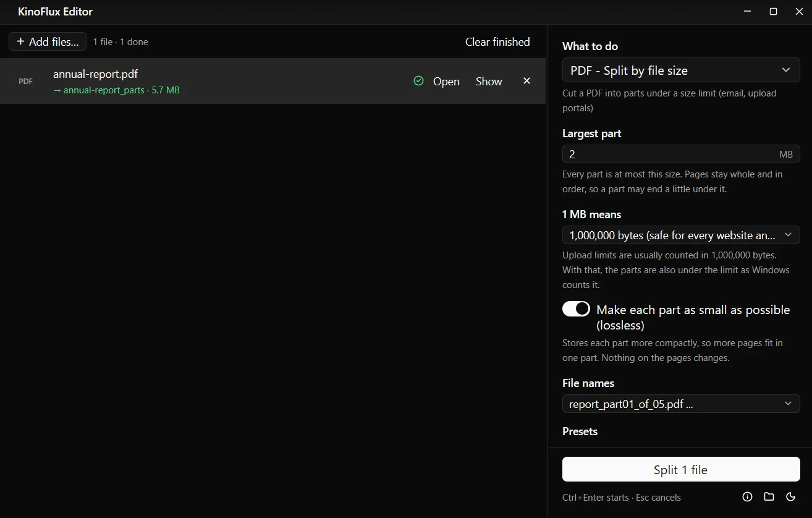Click the PDF file type badge

(x=26, y=81)
